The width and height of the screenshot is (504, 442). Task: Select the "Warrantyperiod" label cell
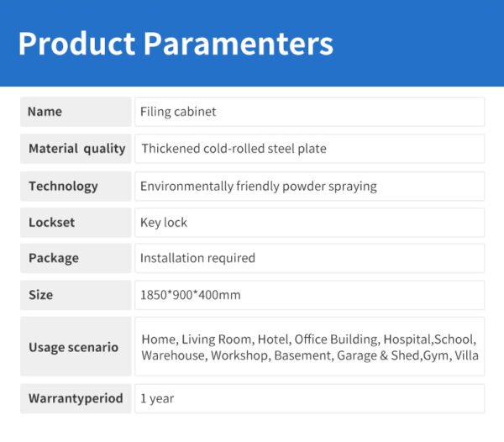(76, 398)
